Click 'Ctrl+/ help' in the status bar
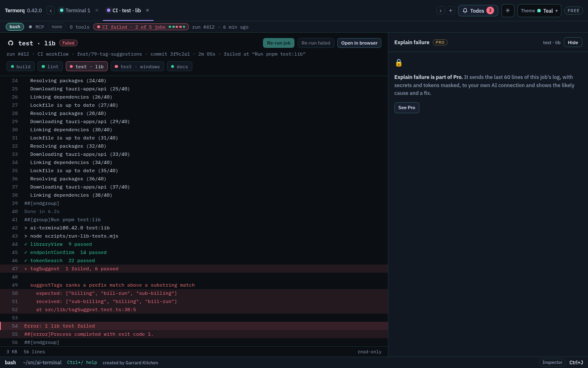This screenshot has width=588, height=368. pyautogui.click(x=82, y=363)
